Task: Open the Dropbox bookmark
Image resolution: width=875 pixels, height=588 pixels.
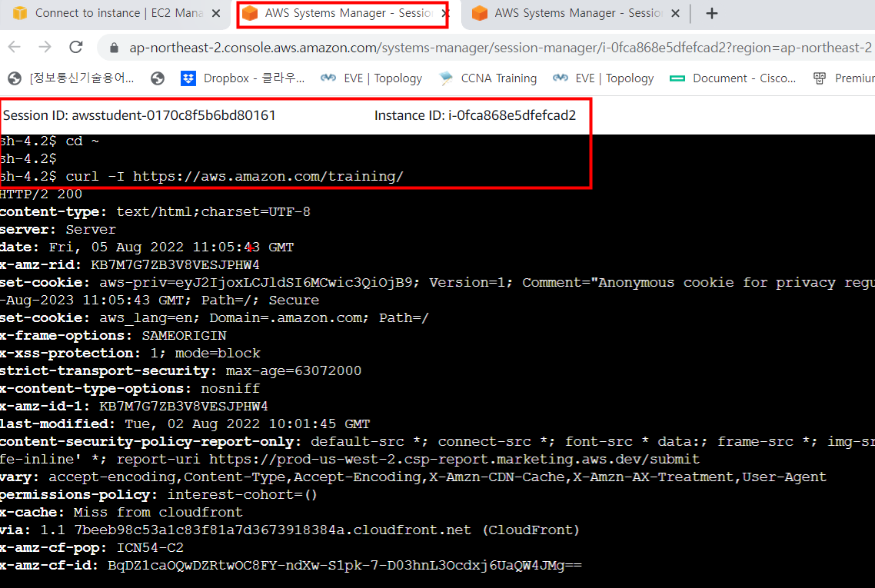Action: click(x=243, y=78)
